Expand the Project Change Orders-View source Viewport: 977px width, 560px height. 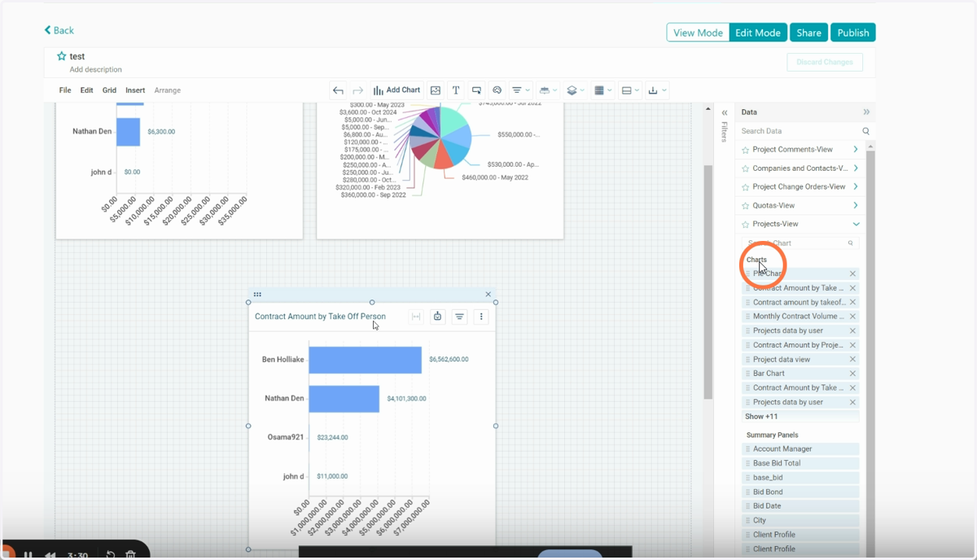pyautogui.click(x=856, y=187)
